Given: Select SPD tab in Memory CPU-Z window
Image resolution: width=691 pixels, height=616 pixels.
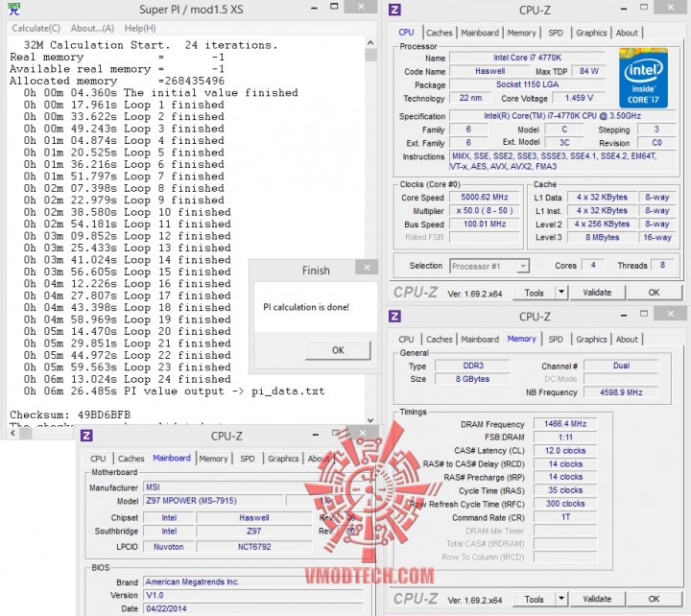Looking at the screenshot, I should [556, 340].
